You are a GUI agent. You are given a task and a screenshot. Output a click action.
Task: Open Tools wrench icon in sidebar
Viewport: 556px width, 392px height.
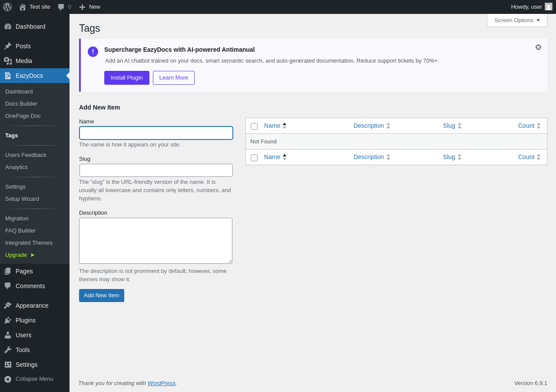coord(8,350)
